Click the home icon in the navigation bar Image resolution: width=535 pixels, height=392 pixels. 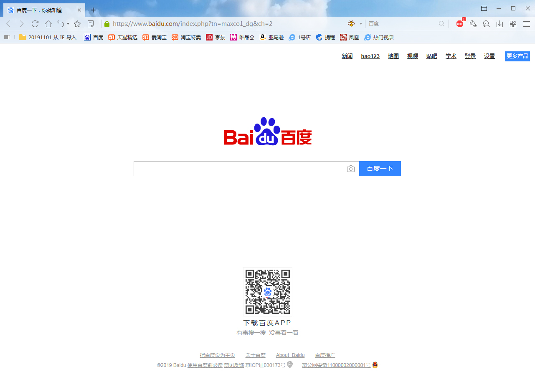[x=48, y=24]
